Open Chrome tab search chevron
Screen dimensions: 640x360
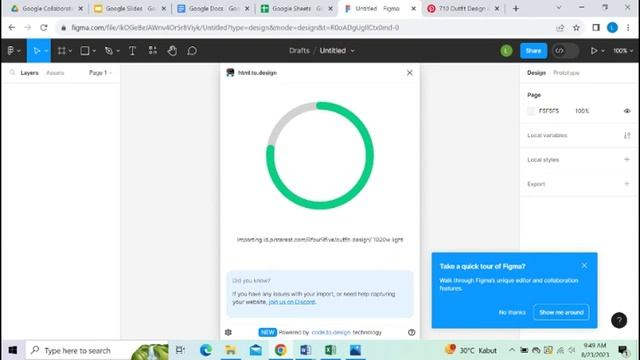559,8
